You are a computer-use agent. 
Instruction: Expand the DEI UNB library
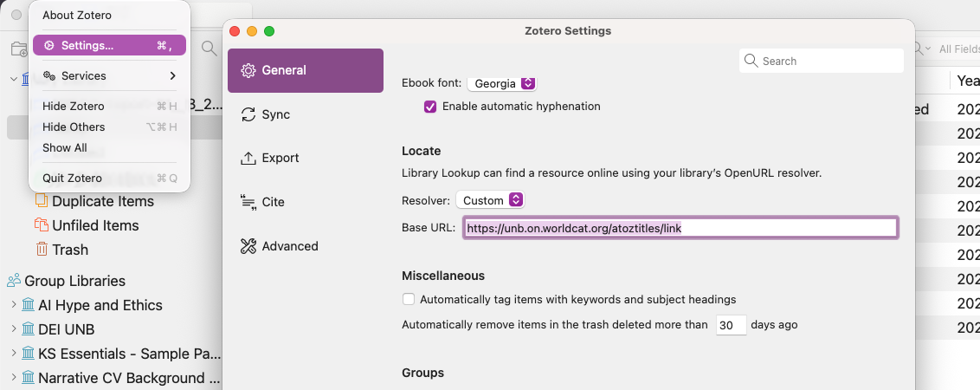point(13,328)
